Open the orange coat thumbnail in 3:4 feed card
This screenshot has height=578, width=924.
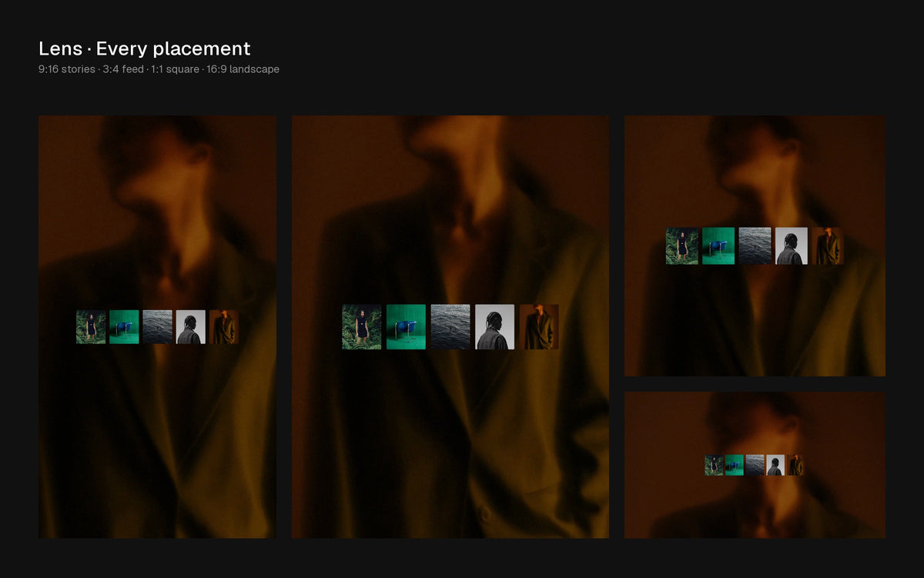tap(539, 327)
